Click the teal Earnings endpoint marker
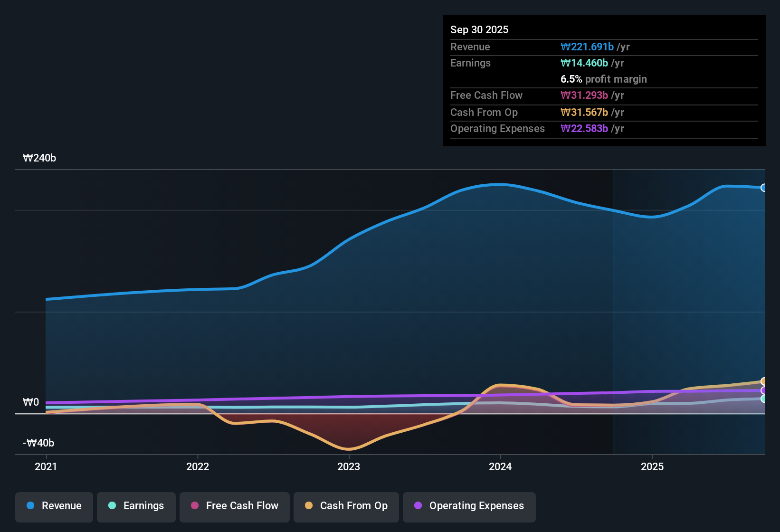Screen dimensions: 780x532 click(x=764, y=399)
